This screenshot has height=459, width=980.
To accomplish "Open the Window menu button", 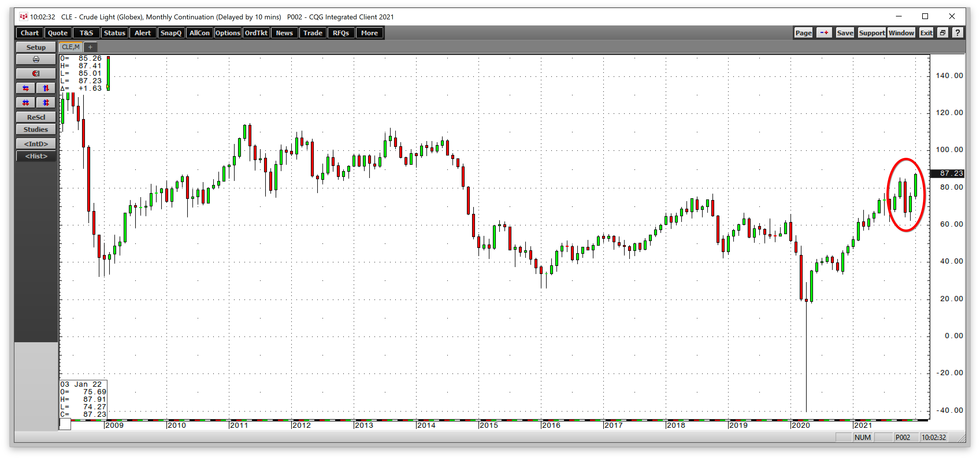I will point(901,33).
